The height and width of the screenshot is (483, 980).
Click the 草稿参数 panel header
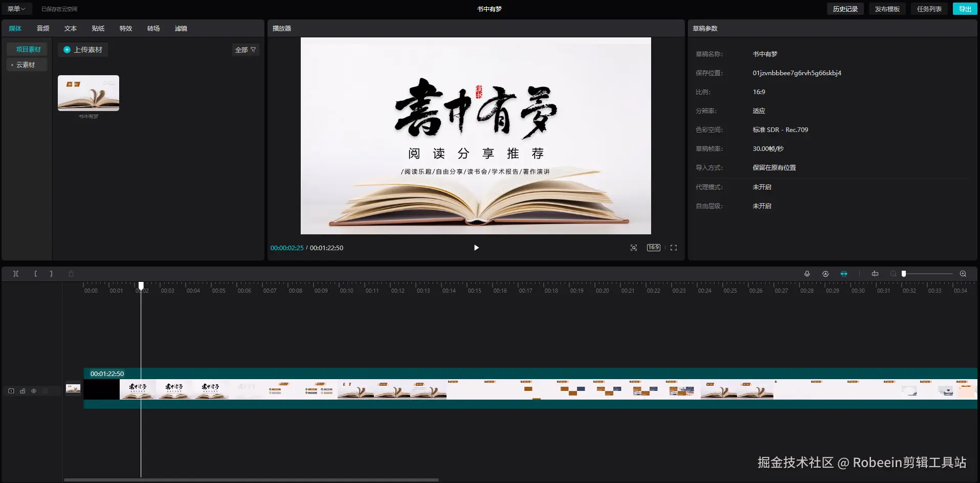(705, 29)
